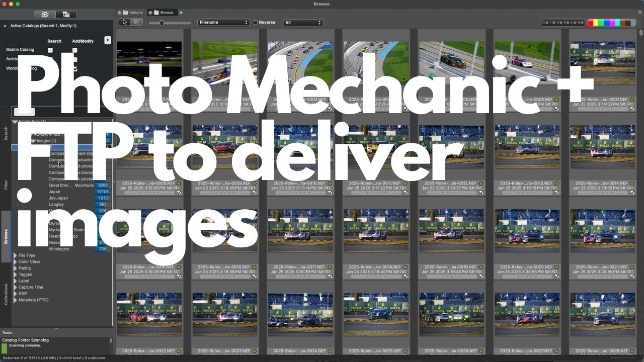Open the Browse tab
644x362 pixels.
[x=163, y=12]
